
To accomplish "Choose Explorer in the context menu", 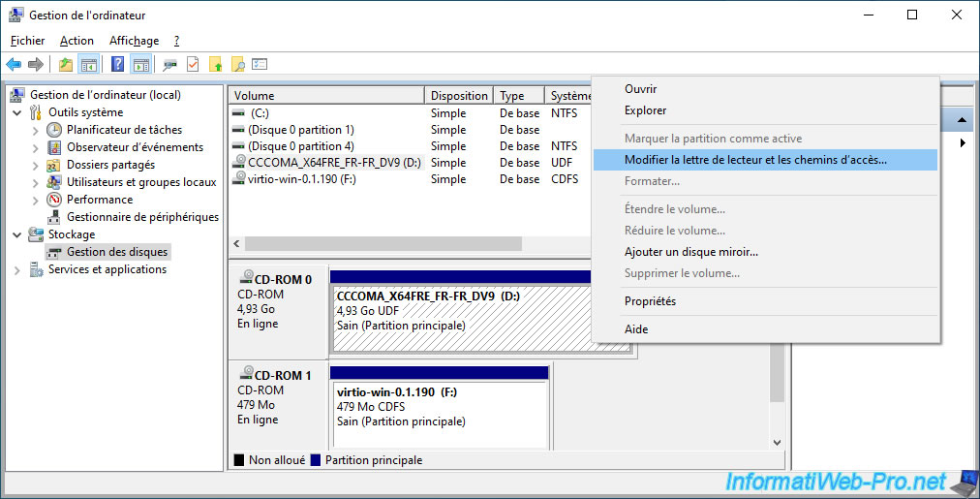I will coord(765,110).
